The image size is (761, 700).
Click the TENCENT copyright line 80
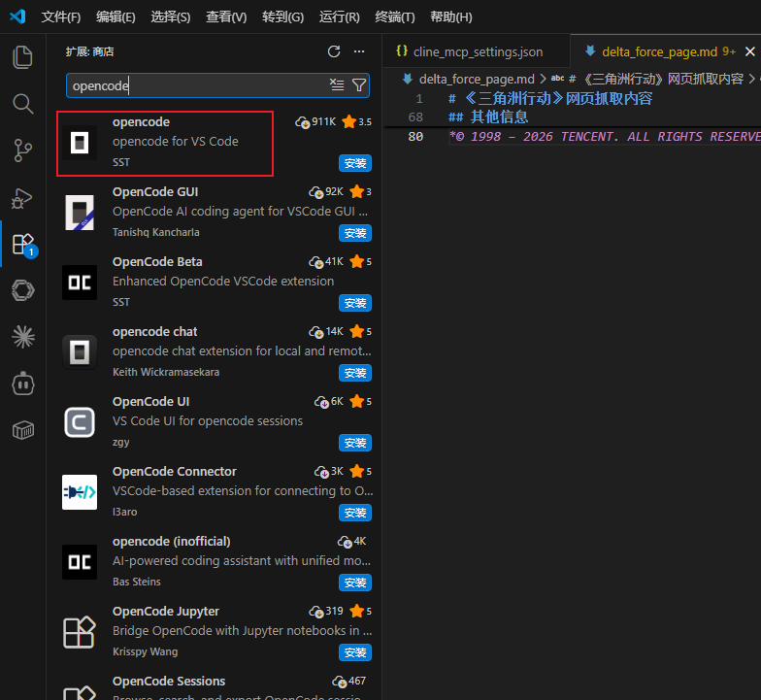(x=605, y=136)
